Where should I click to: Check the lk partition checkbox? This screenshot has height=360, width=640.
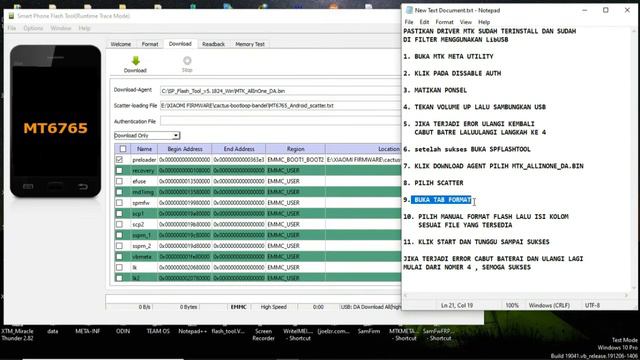119,267
